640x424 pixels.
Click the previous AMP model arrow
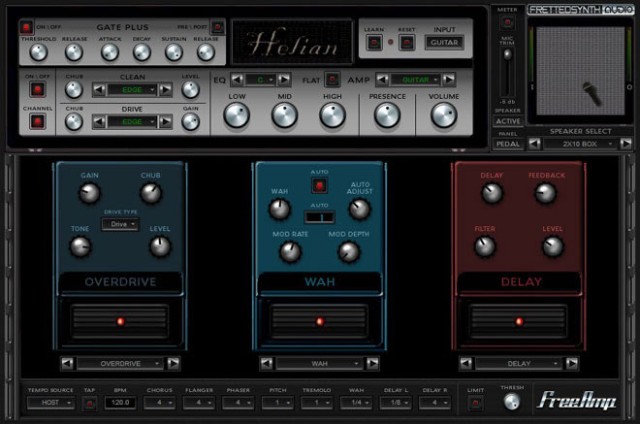click(382, 80)
